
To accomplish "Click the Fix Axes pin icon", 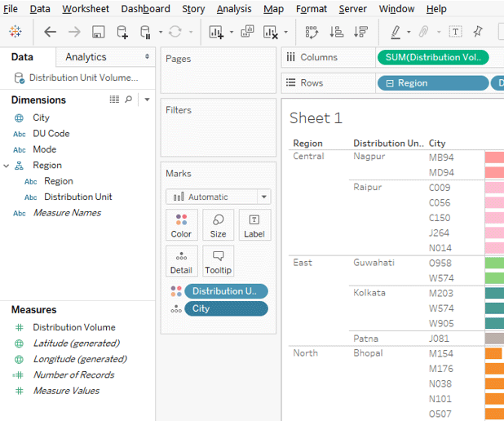I will (x=478, y=32).
